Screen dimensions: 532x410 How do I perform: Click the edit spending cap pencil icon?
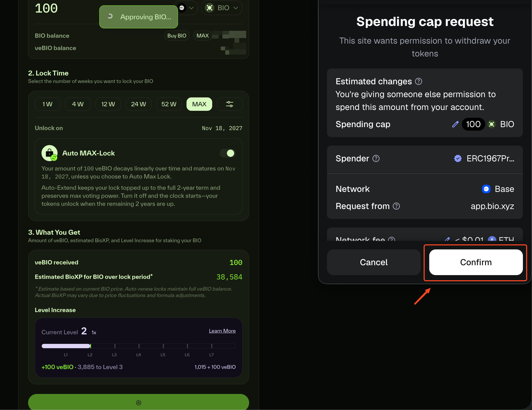[455, 124]
